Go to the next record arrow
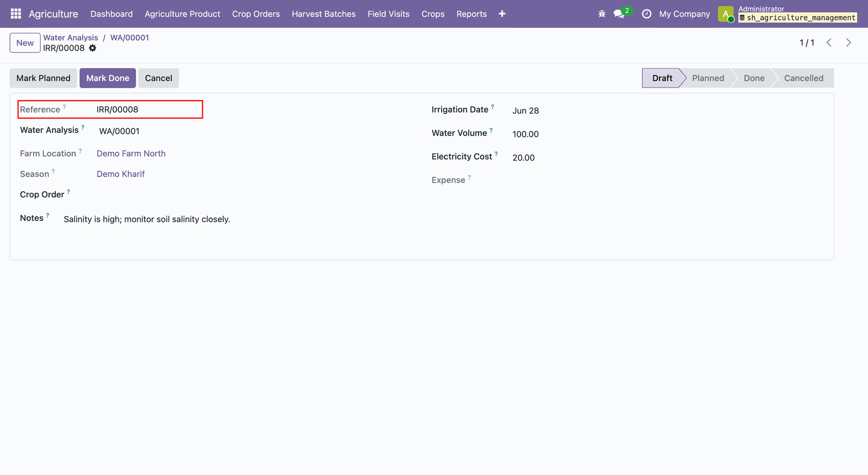Screen dimensions: 868x475 click(849, 42)
